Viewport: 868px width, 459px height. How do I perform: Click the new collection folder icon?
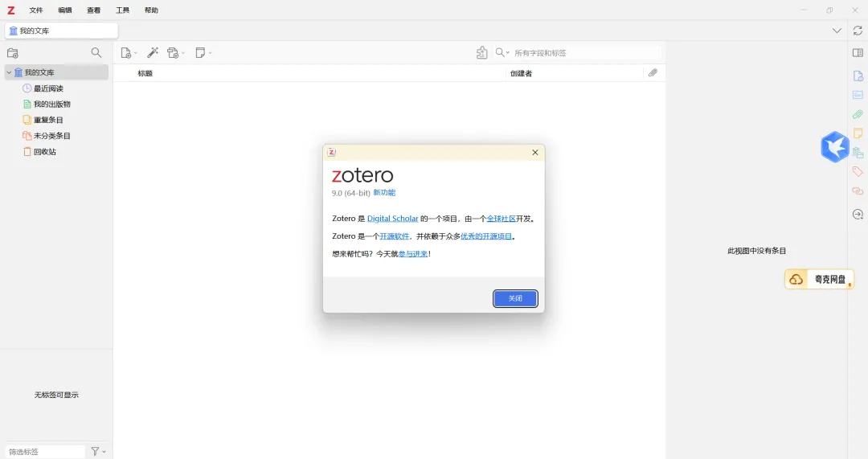(x=13, y=53)
